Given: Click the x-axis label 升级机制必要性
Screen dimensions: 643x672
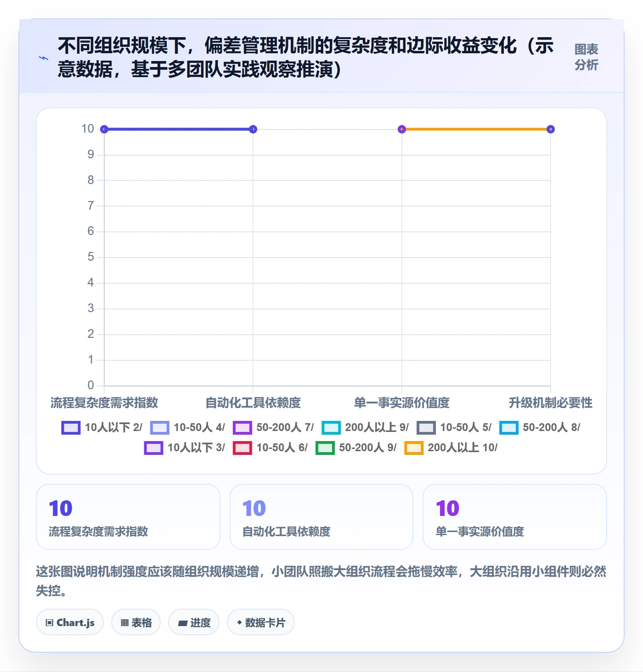Looking at the screenshot, I should (551, 403).
